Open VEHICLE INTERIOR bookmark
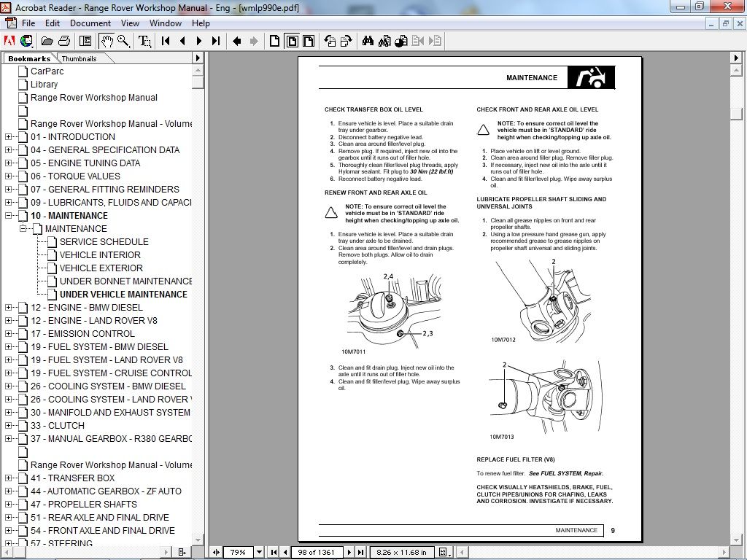 (100, 255)
